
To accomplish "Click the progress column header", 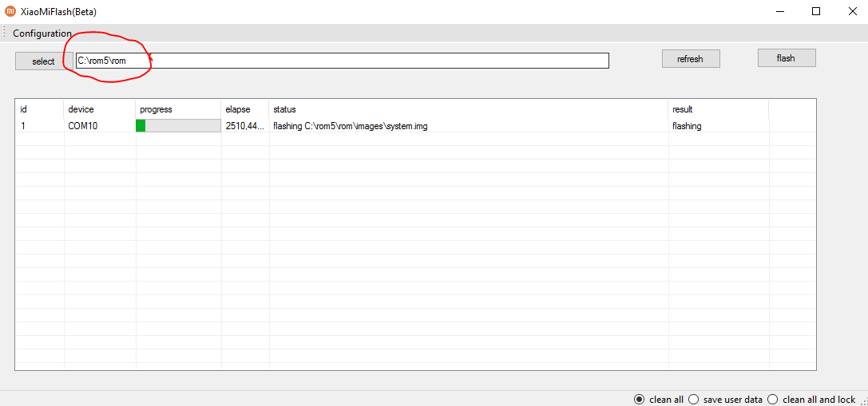I will point(178,109).
